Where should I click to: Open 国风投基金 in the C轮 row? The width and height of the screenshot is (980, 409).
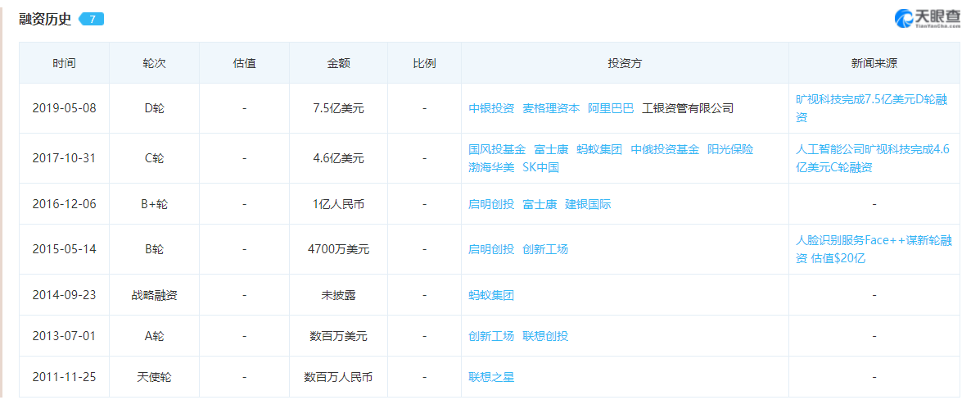tap(497, 149)
